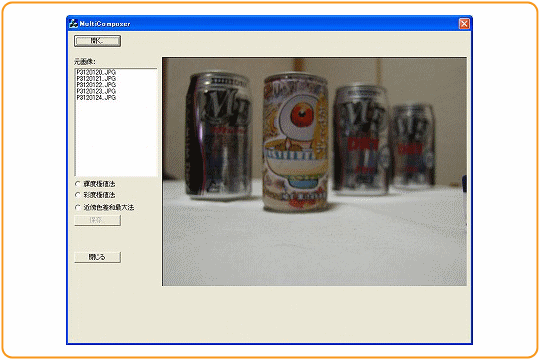Click the leftmost can in the preview image
Screen dimensions: 540x360
pyautogui.click(x=217, y=135)
